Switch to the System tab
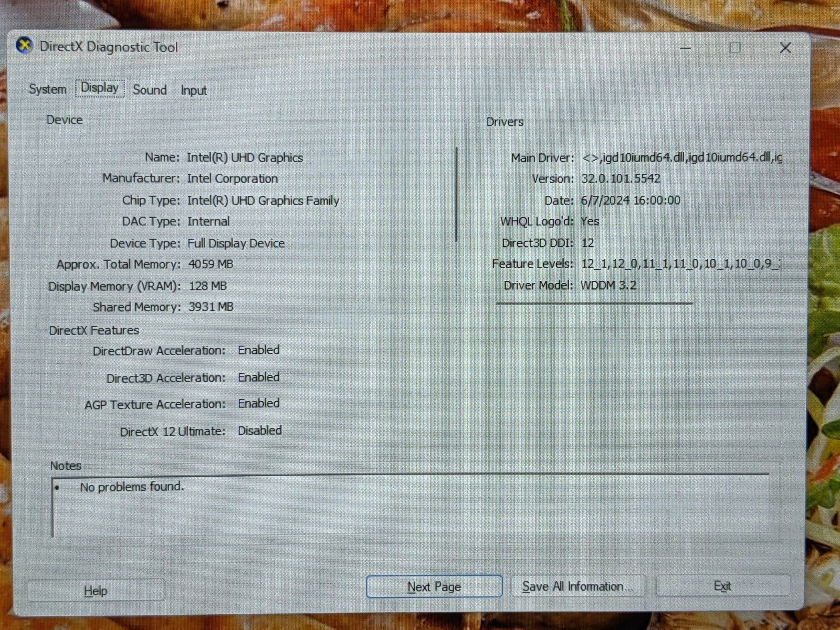The width and height of the screenshot is (840, 630). 47,89
